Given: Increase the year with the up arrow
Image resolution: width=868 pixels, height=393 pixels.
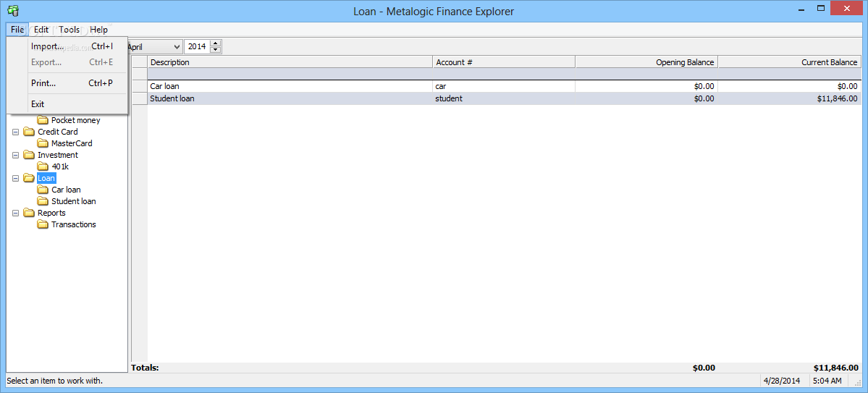Looking at the screenshot, I should point(216,43).
